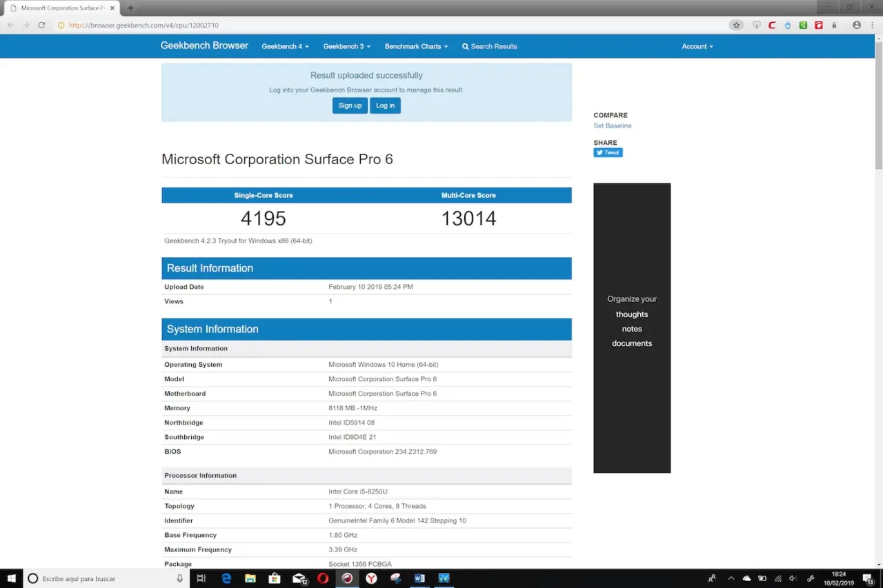Open Microsoft Edge from the taskbar

pos(226,578)
